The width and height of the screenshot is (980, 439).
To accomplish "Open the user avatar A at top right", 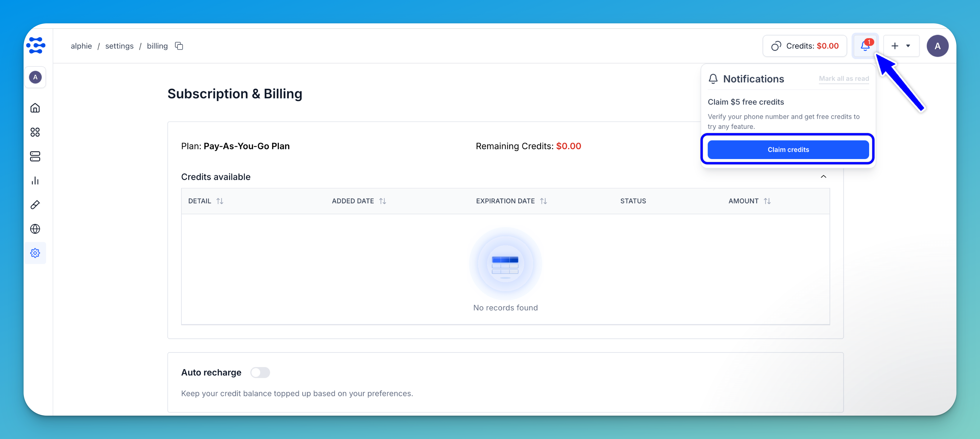I will point(937,46).
